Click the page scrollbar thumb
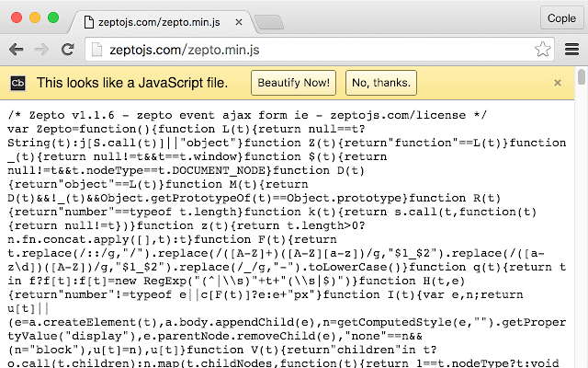The width and height of the screenshot is (588, 368). [x=582, y=77]
